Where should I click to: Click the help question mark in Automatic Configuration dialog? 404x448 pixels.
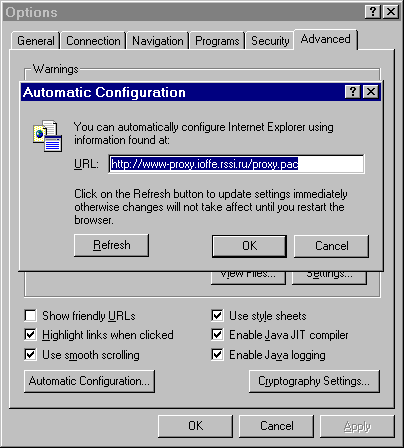click(353, 91)
